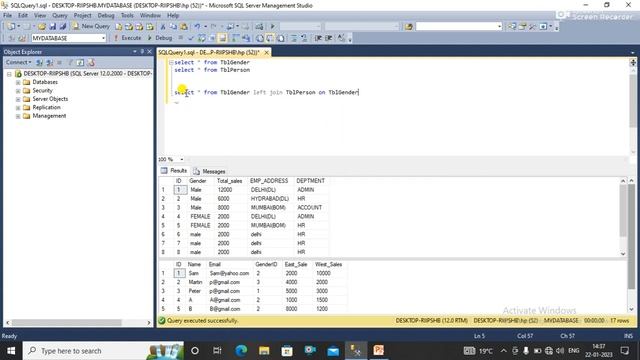Open the Window menu
Image resolution: width=640 pixels, height=360 pixels.
coord(150,16)
